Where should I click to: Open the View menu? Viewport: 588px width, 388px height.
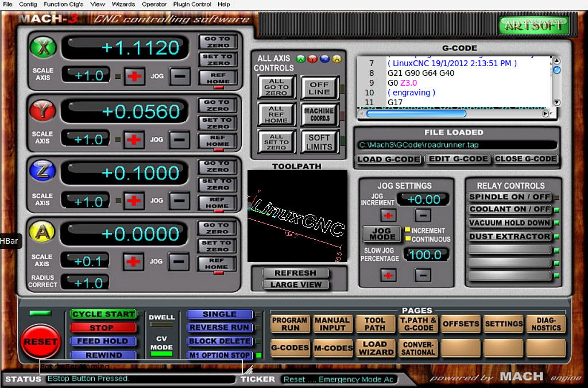pyautogui.click(x=98, y=4)
